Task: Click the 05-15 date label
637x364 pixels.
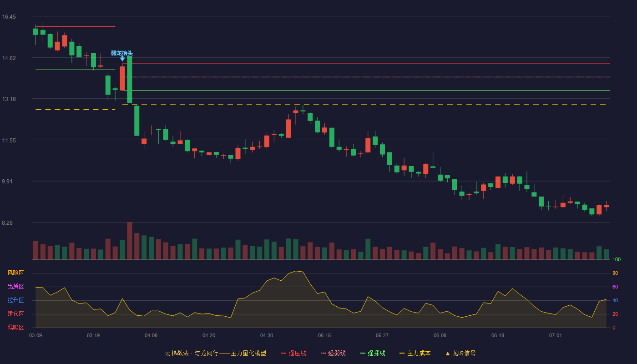Action: point(324,335)
